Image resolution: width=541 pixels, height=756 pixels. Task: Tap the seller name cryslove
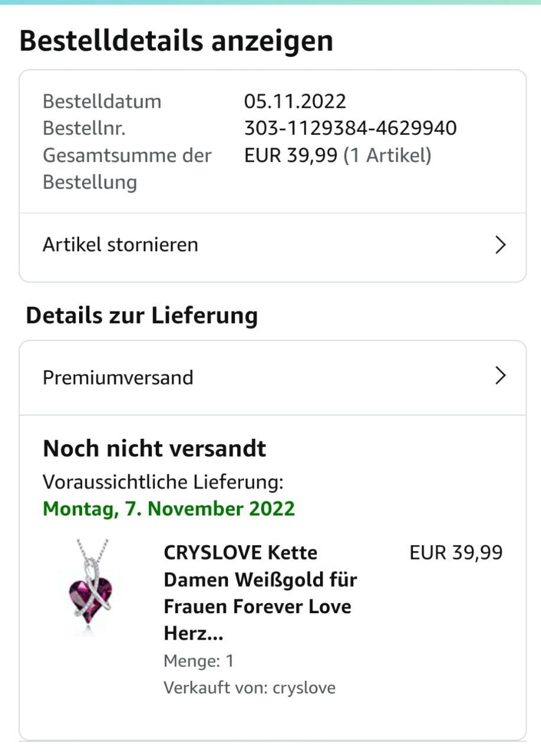click(304, 687)
